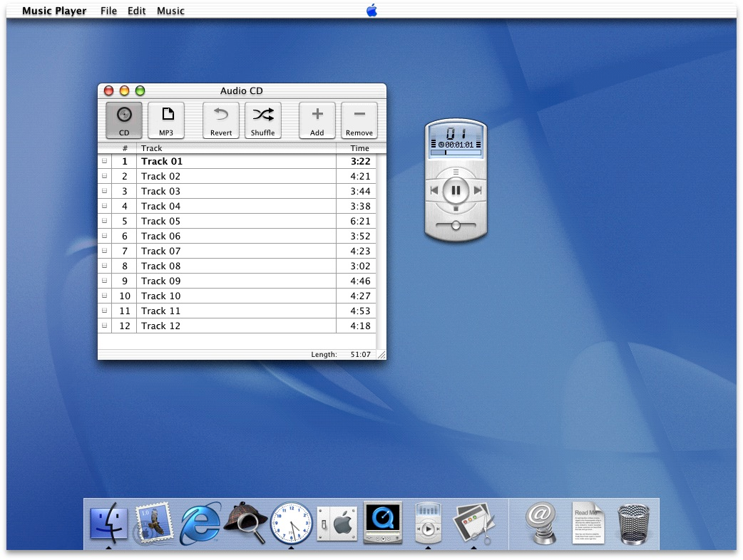Zoom the Audio CD window with green button
This screenshot has height=560, width=743.
click(140, 90)
